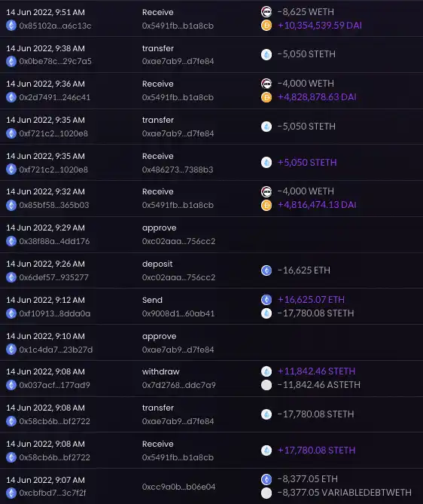
Task: Click the WETH token icon beside -8,625 WETH
Action: click(x=266, y=12)
